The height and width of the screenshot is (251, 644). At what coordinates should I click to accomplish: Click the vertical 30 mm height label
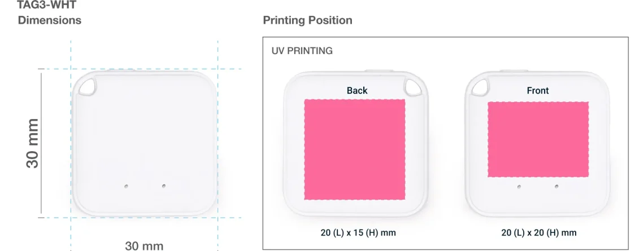(33, 143)
